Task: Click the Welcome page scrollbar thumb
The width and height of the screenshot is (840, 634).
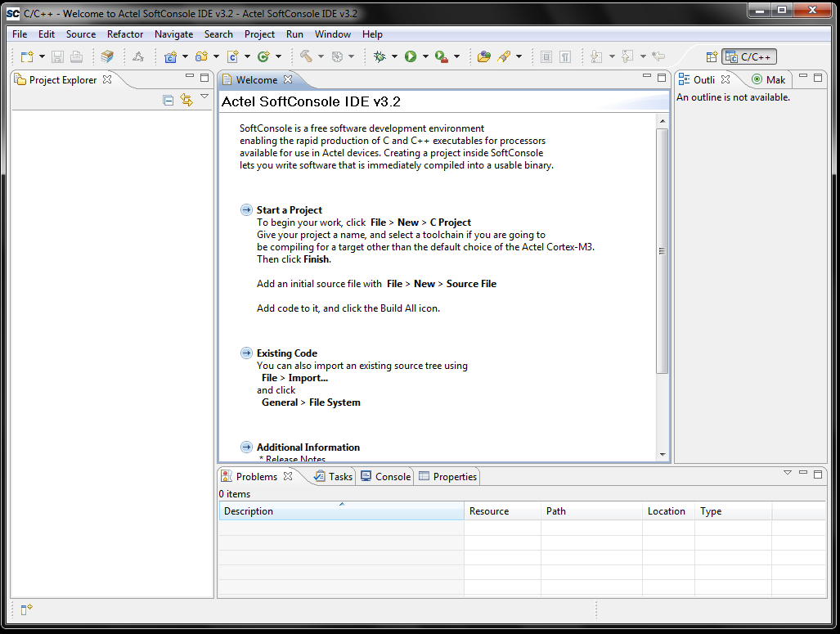Action: (x=663, y=251)
